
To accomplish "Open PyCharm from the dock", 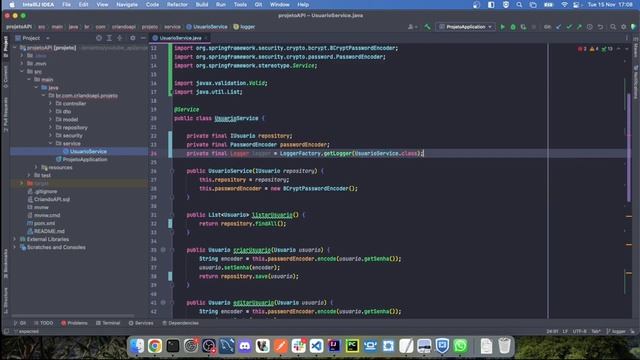I will (352, 346).
